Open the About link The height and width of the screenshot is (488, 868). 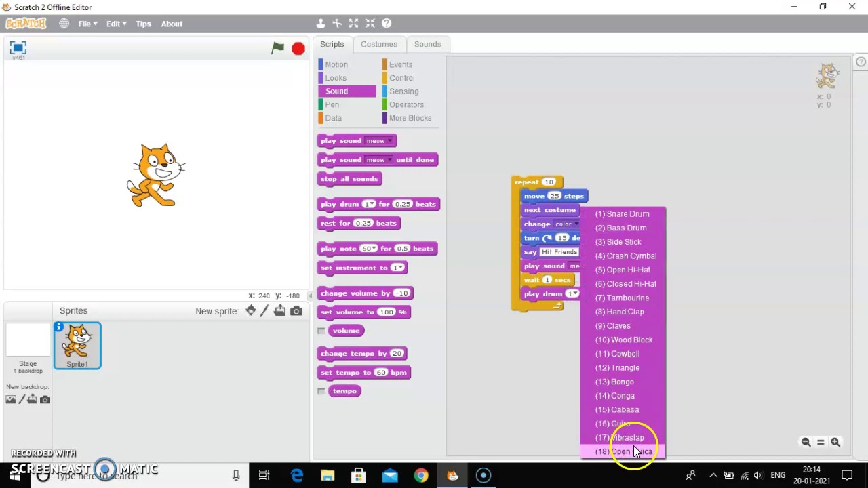[172, 24]
